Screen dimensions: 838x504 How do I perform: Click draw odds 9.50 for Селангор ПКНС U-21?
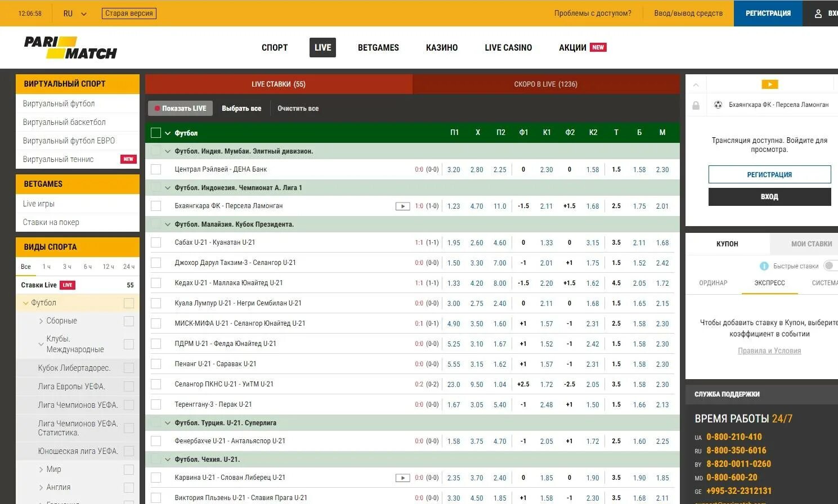(477, 385)
